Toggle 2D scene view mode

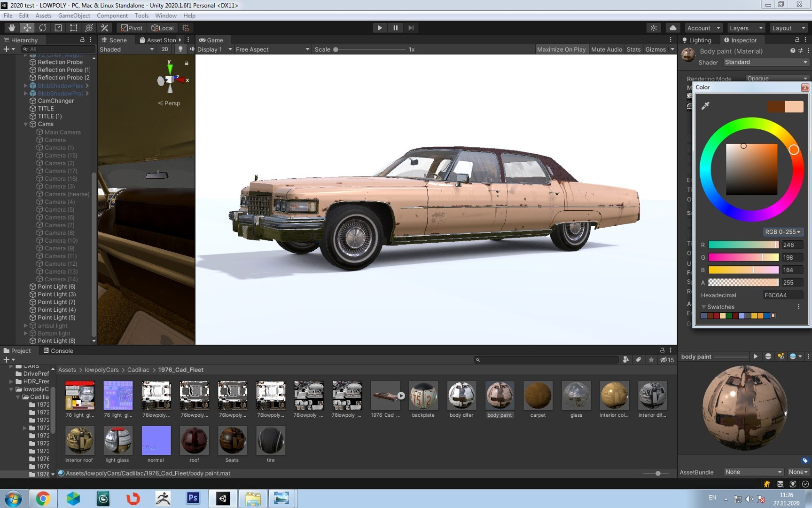tap(164, 49)
